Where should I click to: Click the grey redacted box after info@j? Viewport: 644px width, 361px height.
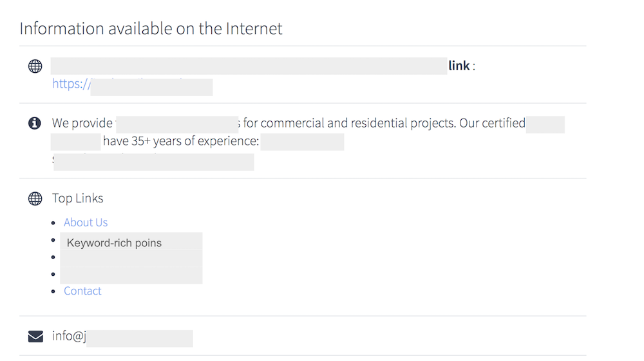(x=140, y=338)
